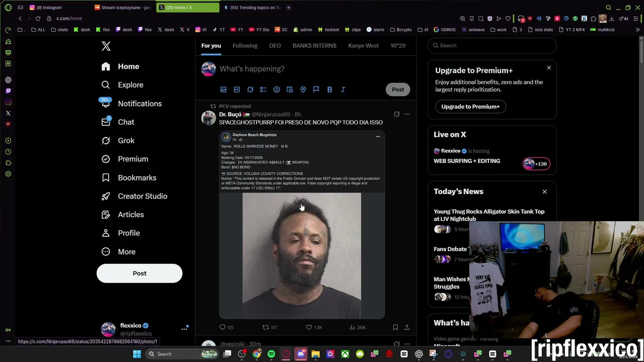
Task: Open Explore in the sidebar
Action: click(122, 85)
